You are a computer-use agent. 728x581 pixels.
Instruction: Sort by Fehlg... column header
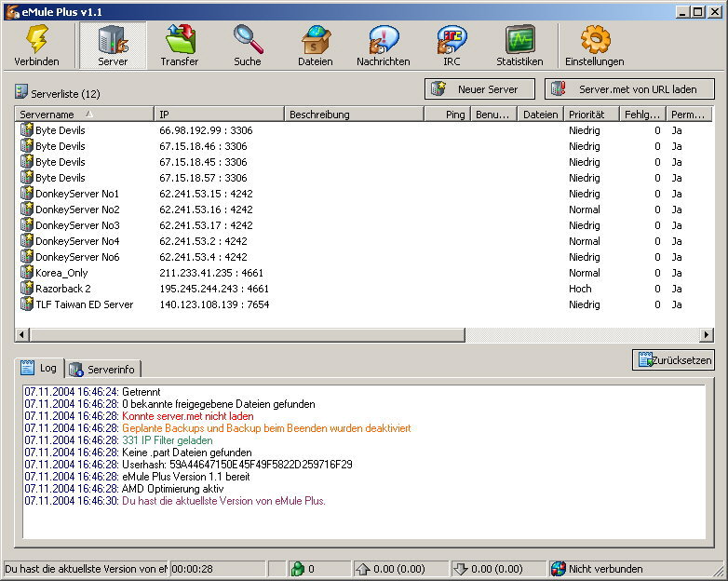point(642,115)
